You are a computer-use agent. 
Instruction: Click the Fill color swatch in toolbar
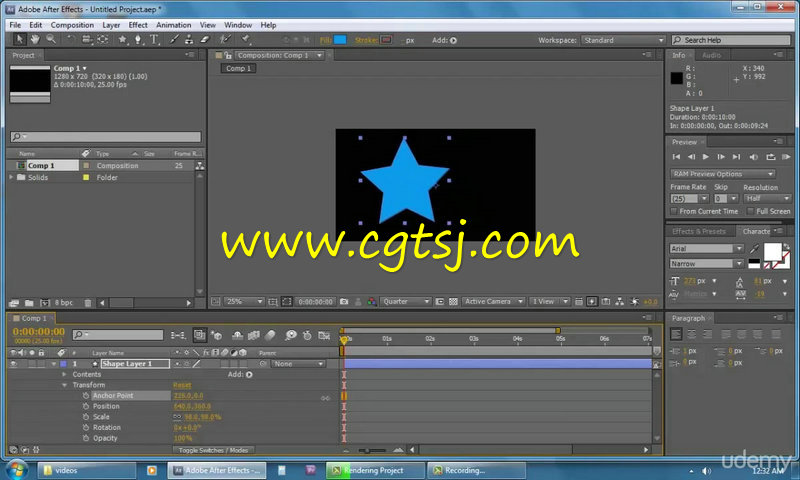340,40
